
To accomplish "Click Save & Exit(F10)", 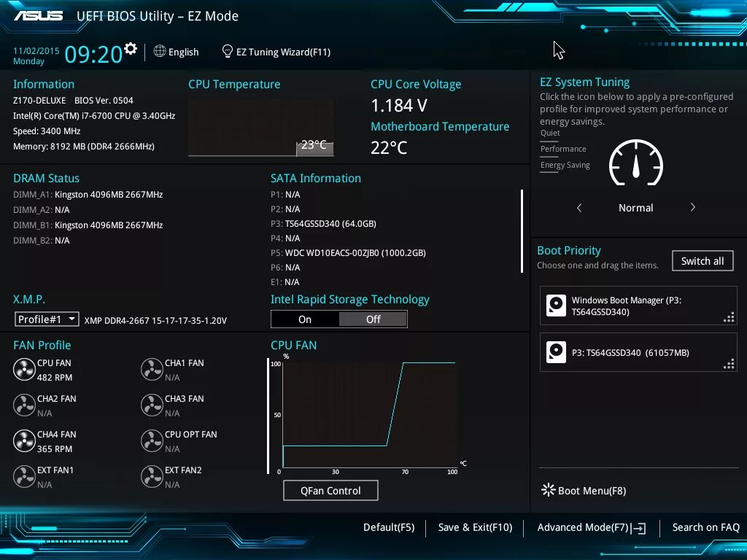I will click(x=475, y=528).
